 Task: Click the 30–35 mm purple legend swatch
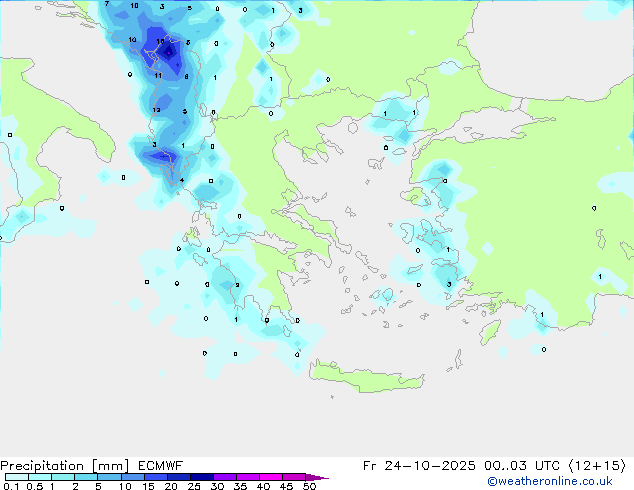coord(224,477)
